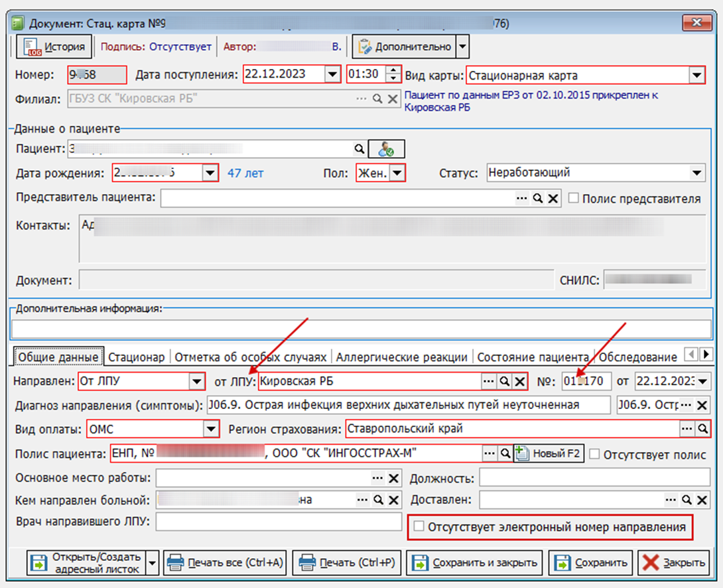Open the patient card icon button

pyautogui.click(x=387, y=149)
